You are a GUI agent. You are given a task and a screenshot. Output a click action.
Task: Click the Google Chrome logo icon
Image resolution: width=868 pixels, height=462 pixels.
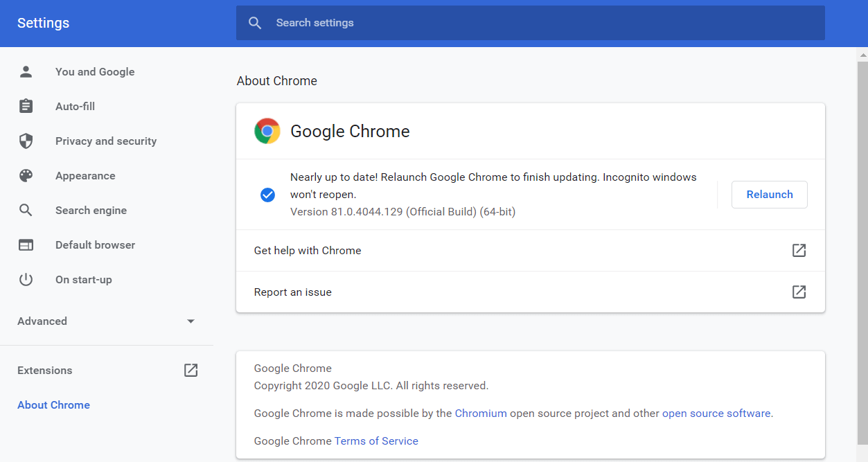(x=267, y=131)
